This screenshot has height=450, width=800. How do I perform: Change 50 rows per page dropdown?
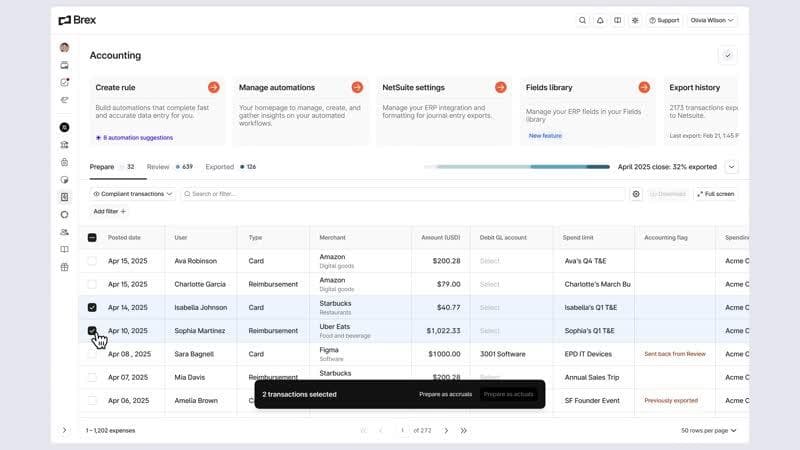709,430
